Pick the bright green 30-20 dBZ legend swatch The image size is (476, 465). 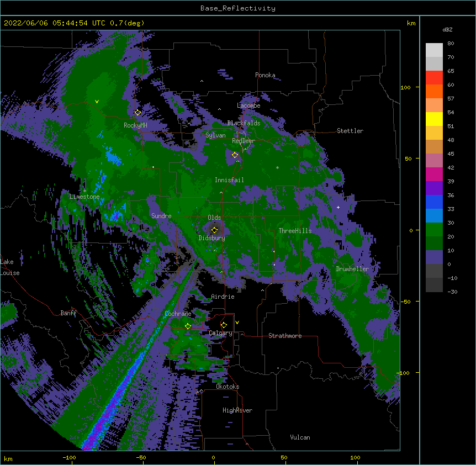pos(434,230)
